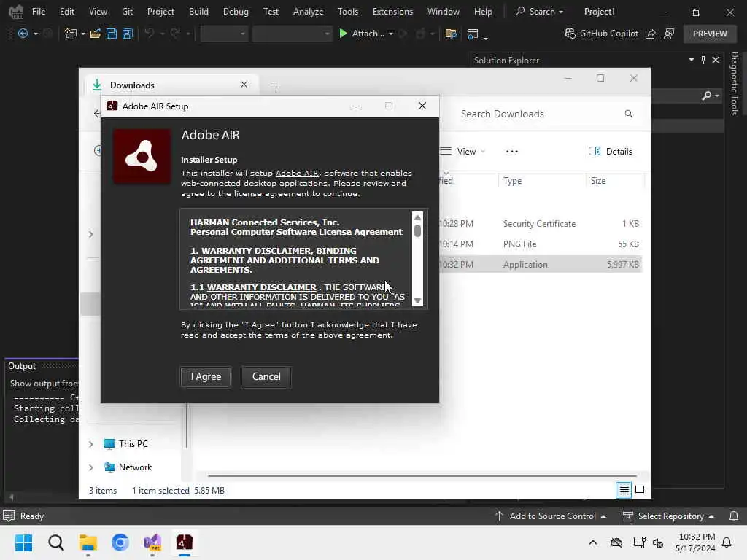Open the Edit menu
Screen dimensions: 747x560
coord(66,12)
